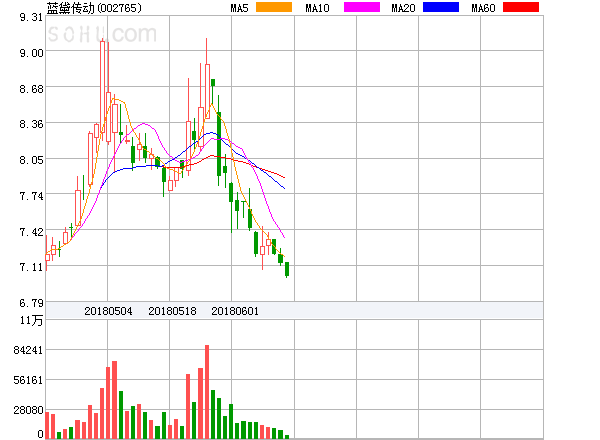Click the MA5 legend label

(x=239, y=8)
